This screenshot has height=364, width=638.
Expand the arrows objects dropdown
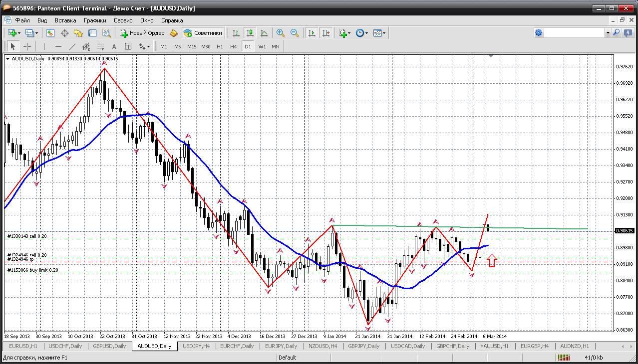(148, 46)
